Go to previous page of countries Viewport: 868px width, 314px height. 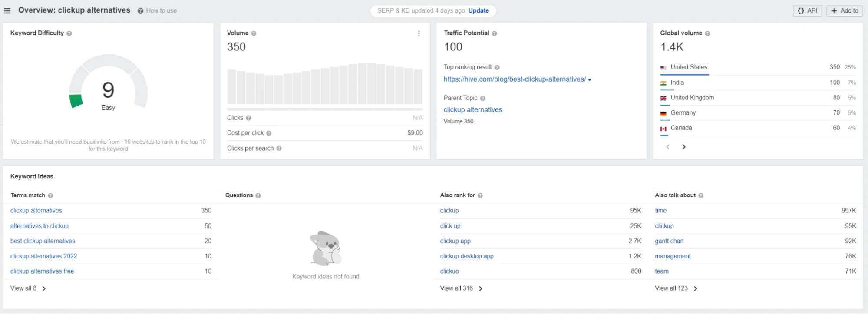pos(668,147)
